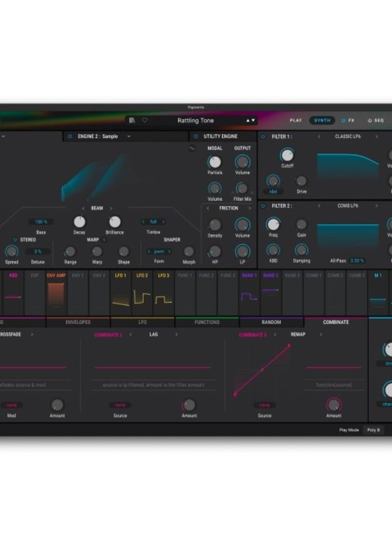Click the small info icon next to WARP
Viewport: 392px width, 549px height.
[x=104, y=239]
